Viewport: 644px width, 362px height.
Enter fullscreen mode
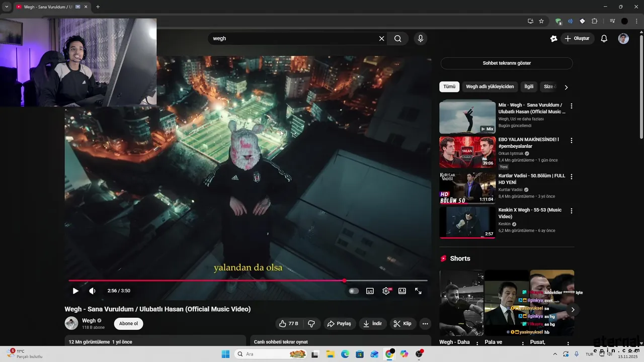(418, 291)
